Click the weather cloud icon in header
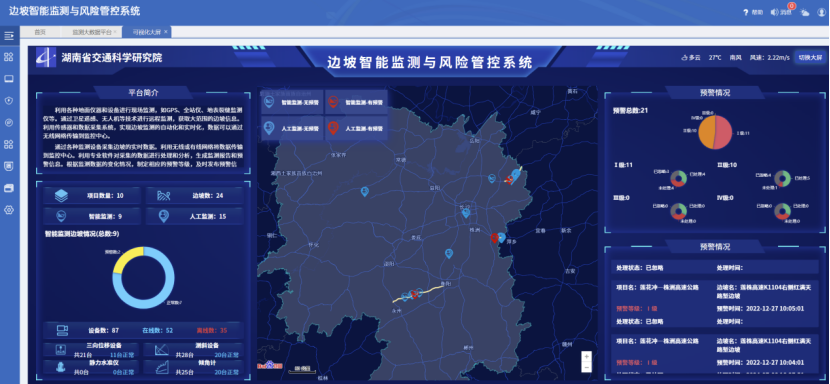The height and width of the screenshot is (384, 830). pos(805,12)
